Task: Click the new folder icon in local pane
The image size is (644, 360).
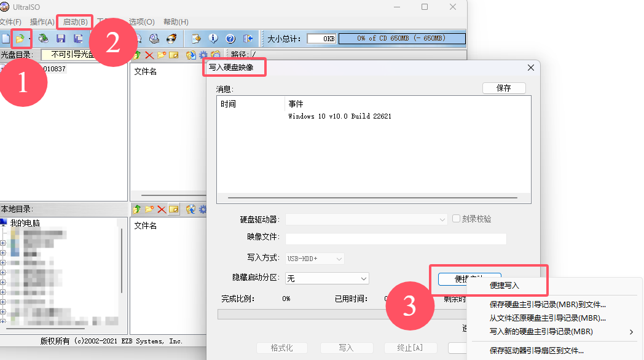Action: click(149, 209)
